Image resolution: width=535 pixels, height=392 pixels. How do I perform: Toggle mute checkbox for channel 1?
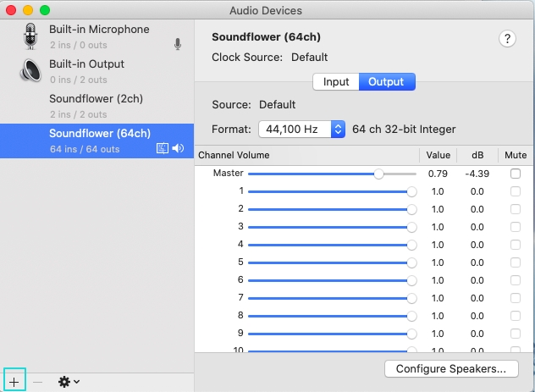[x=516, y=191]
